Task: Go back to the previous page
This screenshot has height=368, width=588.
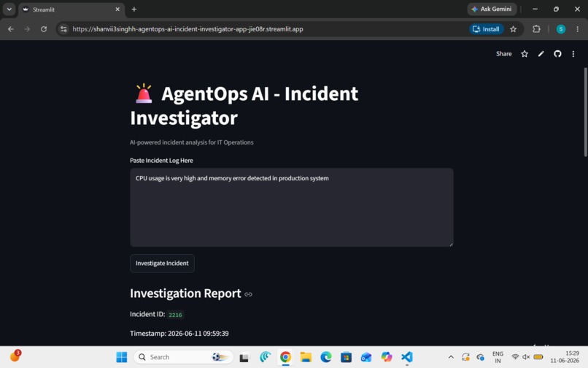Action: (10, 29)
